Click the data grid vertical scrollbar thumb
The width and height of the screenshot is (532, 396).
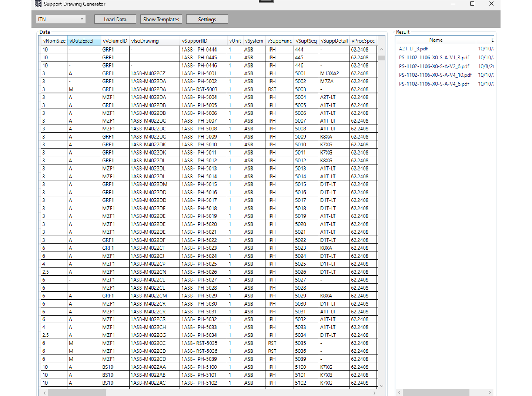(381, 58)
